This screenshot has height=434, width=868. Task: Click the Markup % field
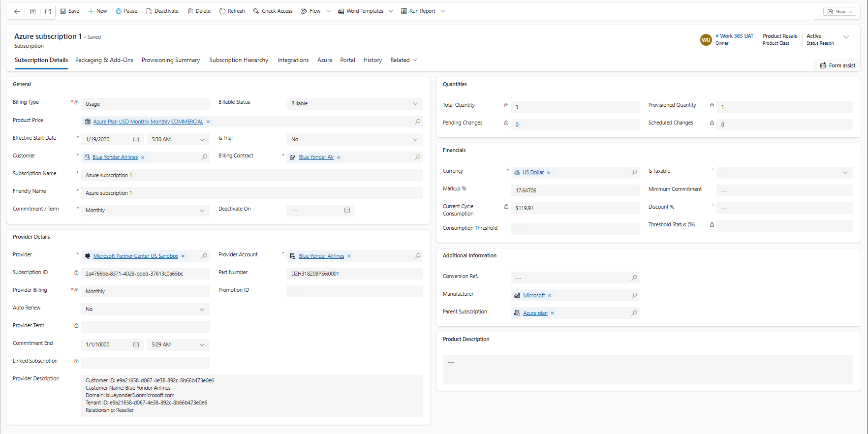pyautogui.click(x=575, y=190)
